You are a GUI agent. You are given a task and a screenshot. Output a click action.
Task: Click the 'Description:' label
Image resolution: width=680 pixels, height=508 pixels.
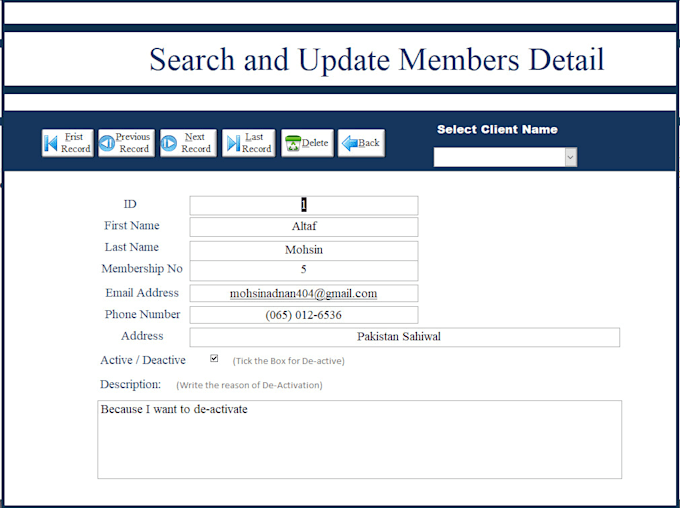point(131,384)
